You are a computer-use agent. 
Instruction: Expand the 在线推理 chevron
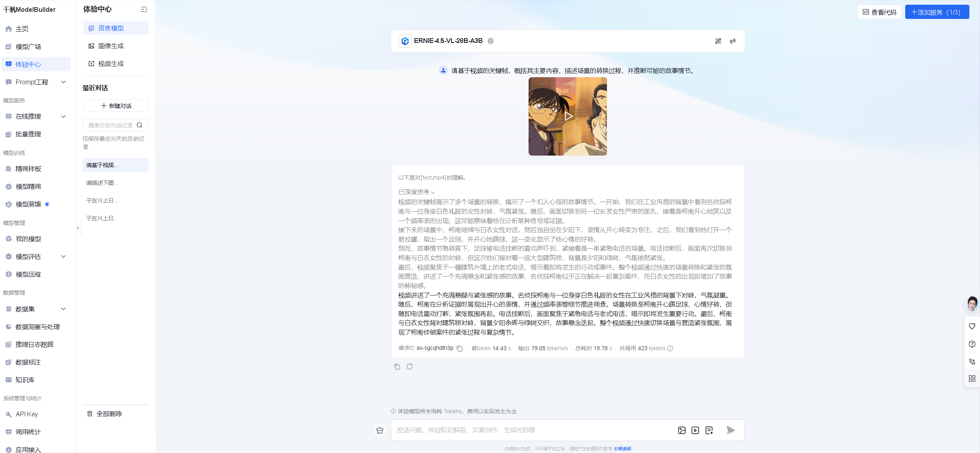(x=63, y=117)
